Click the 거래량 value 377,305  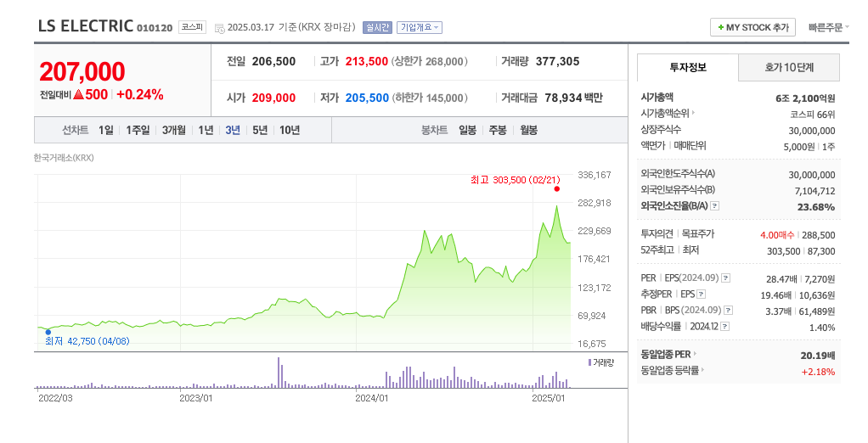coord(557,61)
